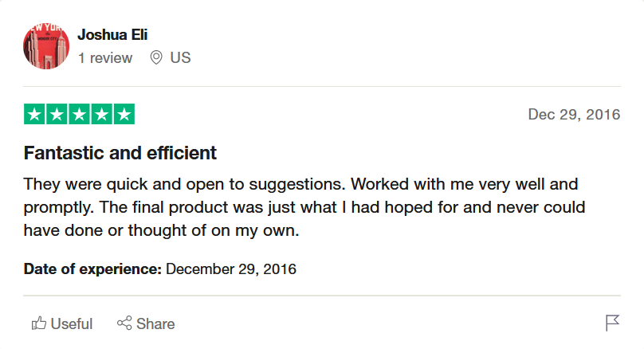Click the share network icon
644x349 pixels.
[x=124, y=324]
